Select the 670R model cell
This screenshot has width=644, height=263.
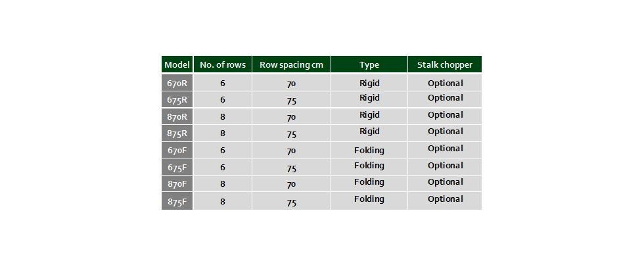(177, 83)
